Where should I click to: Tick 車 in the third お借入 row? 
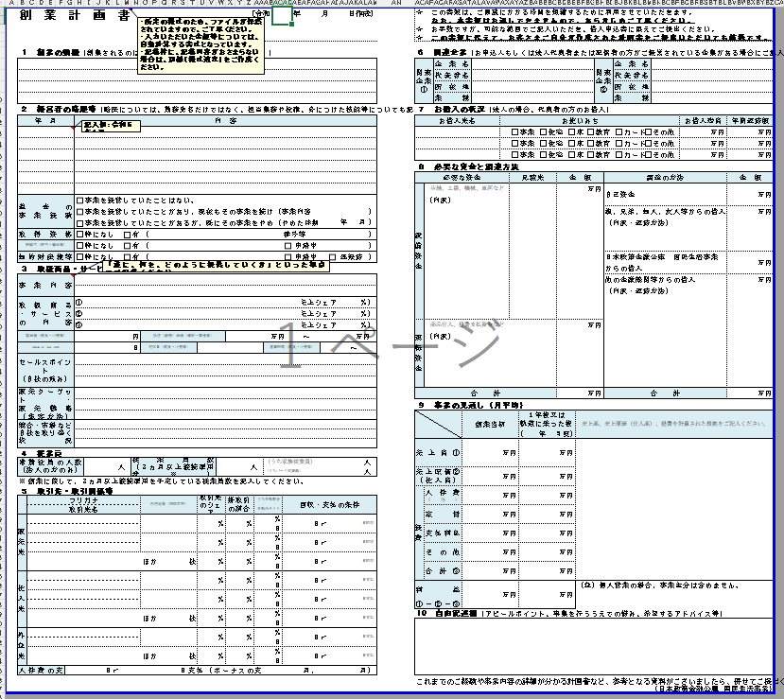pos(571,155)
